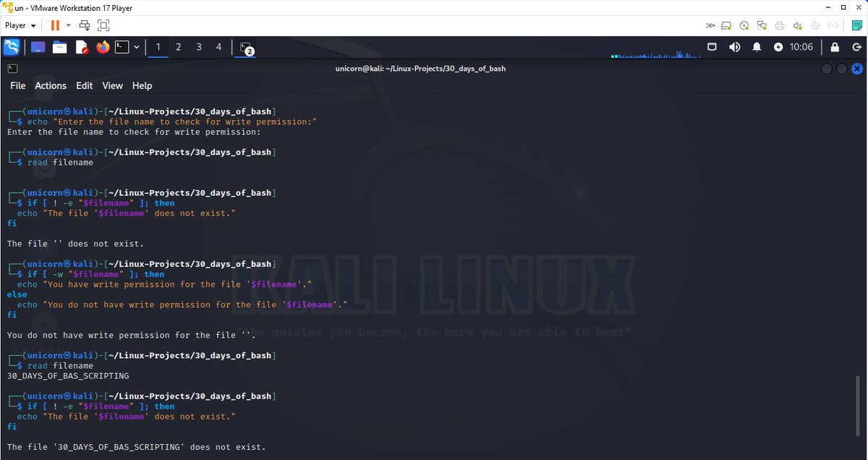Open the terminal launcher dropdown arrow
The width and height of the screenshot is (868, 460).
(136, 46)
